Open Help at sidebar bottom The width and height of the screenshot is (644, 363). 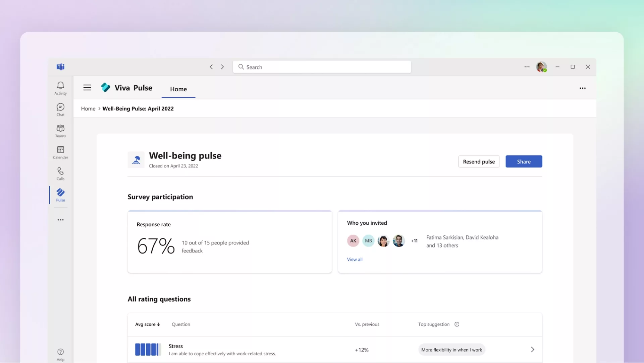(x=60, y=355)
